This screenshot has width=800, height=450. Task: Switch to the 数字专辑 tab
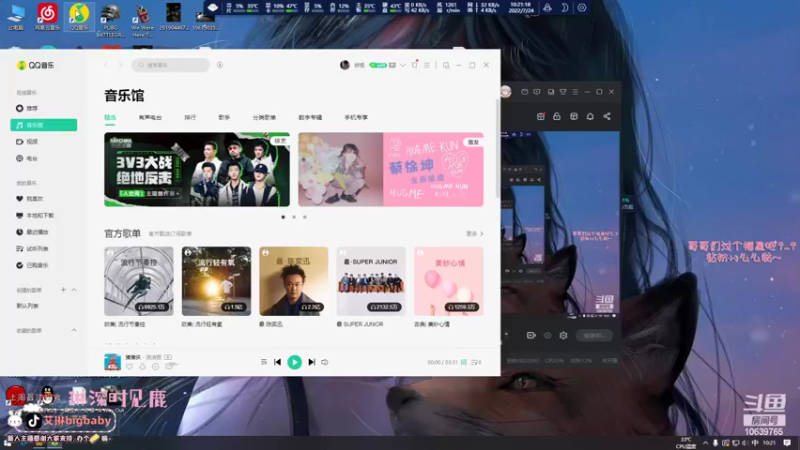(x=310, y=117)
